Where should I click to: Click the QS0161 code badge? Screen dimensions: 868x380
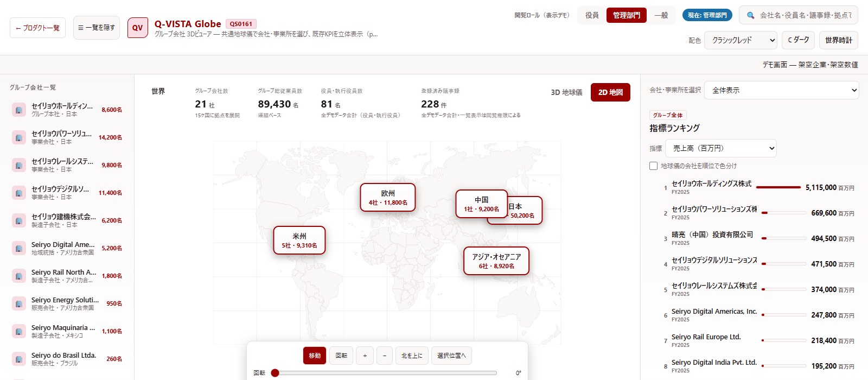click(241, 24)
